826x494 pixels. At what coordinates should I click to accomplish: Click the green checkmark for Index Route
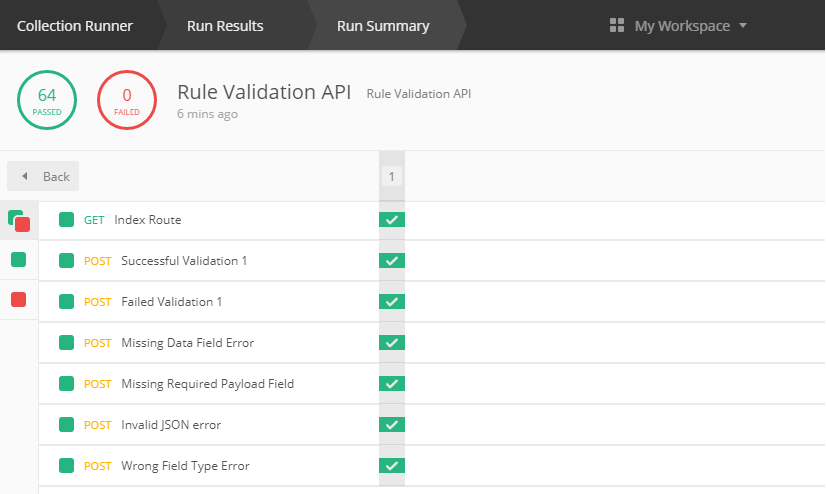pyautogui.click(x=392, y=220)
